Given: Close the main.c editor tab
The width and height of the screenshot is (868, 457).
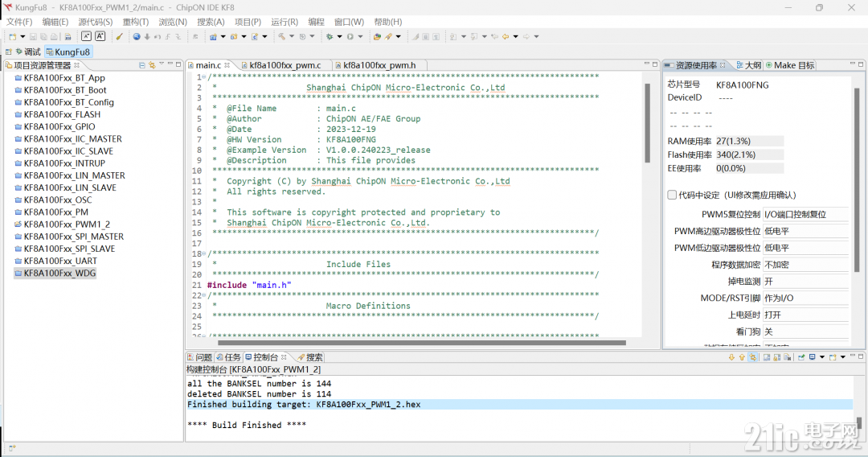Looking at the screenshot, I should pos(227,65).
